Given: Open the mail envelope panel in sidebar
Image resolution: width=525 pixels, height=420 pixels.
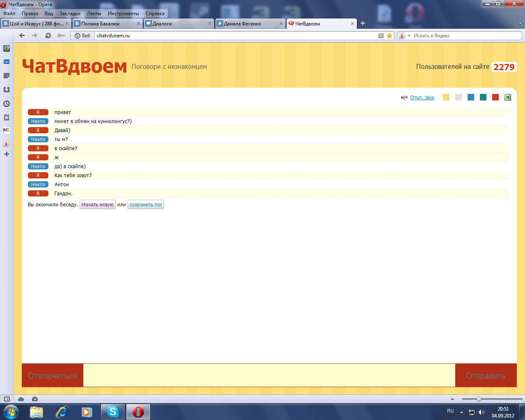Looking at the screenshot, I should coord(7,62).
